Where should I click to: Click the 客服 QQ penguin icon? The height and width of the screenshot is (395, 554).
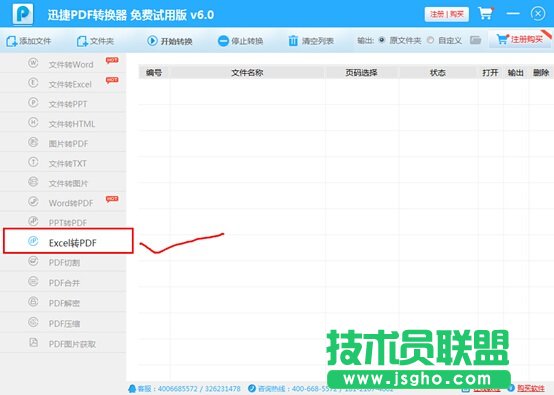coord(132,389)
